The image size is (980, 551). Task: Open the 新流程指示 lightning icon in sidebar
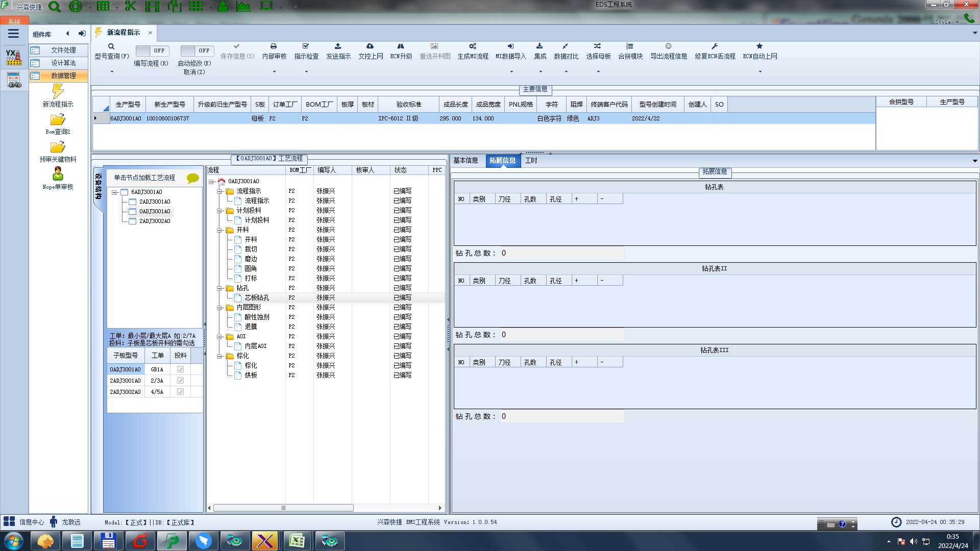click(58, 92)
